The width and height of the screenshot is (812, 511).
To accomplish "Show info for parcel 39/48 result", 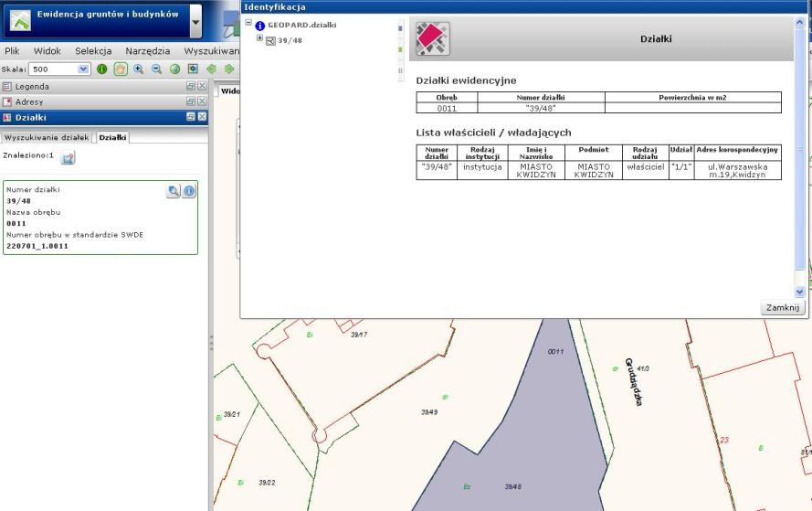I will click(x=189, y=191).
